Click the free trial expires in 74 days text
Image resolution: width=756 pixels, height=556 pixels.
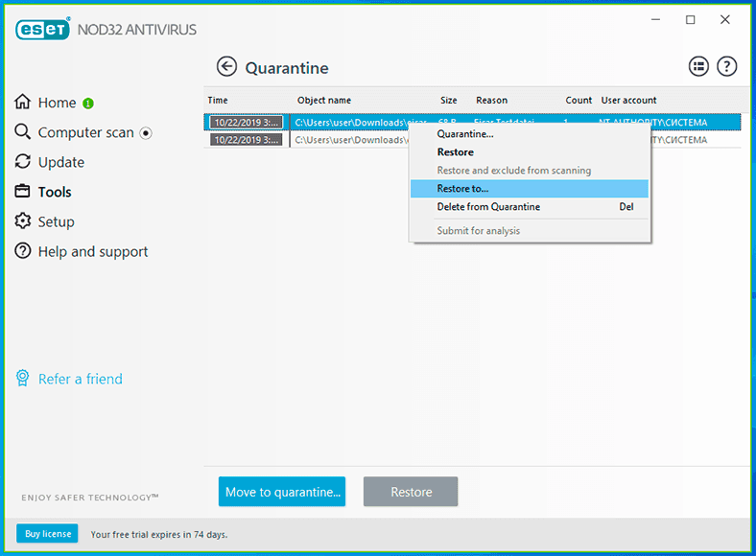[159, 534]
